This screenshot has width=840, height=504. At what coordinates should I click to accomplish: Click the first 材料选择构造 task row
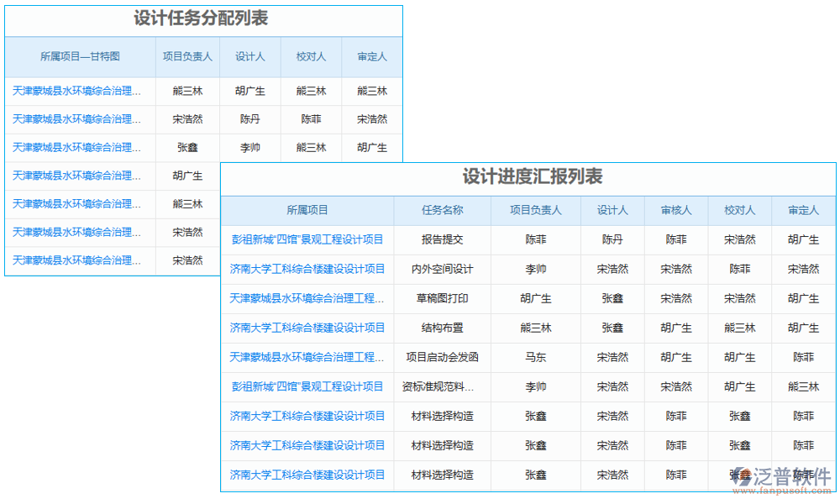(x=441, y=416)
